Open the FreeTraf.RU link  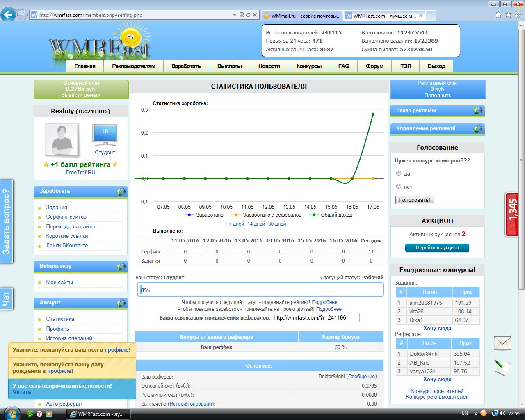[80, 172]
